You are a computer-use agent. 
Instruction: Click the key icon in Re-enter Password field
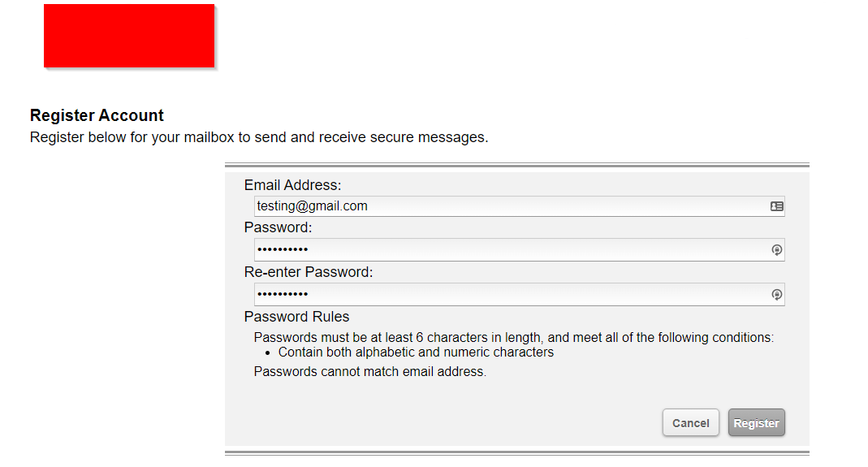(777, 295)
